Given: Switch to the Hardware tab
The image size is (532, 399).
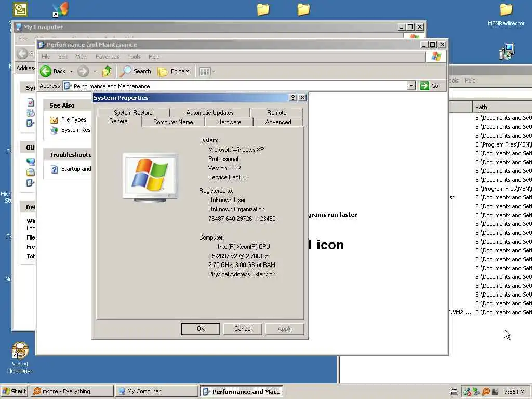Looking at the screenshot, I should [x=229, y=122].
